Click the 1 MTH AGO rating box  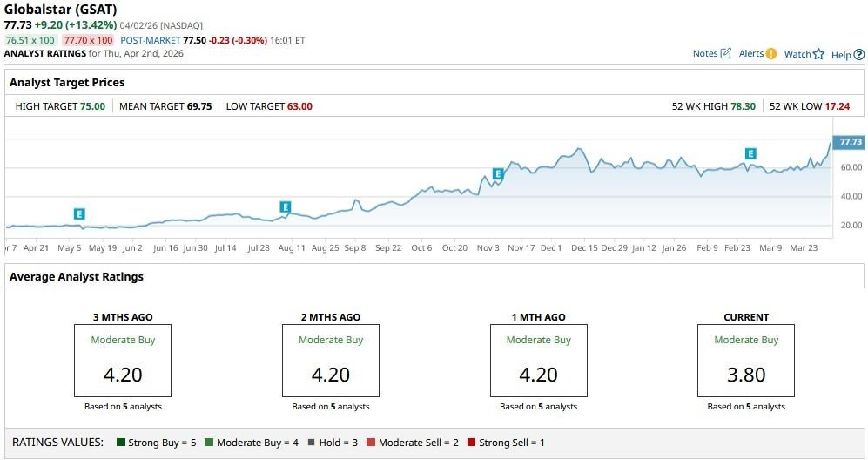(x=539, y=361)
